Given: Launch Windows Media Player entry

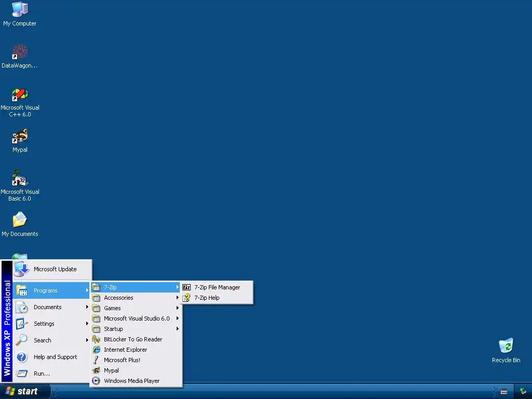Looking at the screenshot, I should [136, 381].
